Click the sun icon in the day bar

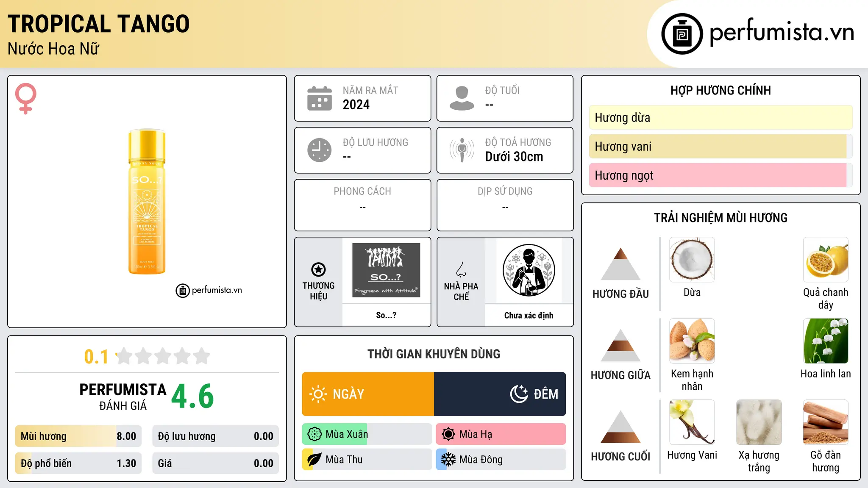(318, 394)
